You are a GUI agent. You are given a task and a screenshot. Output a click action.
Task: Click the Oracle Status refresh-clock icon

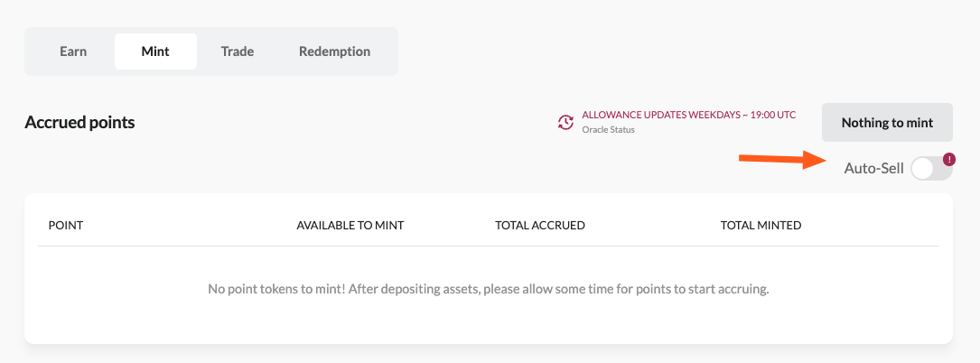[566, 122]
